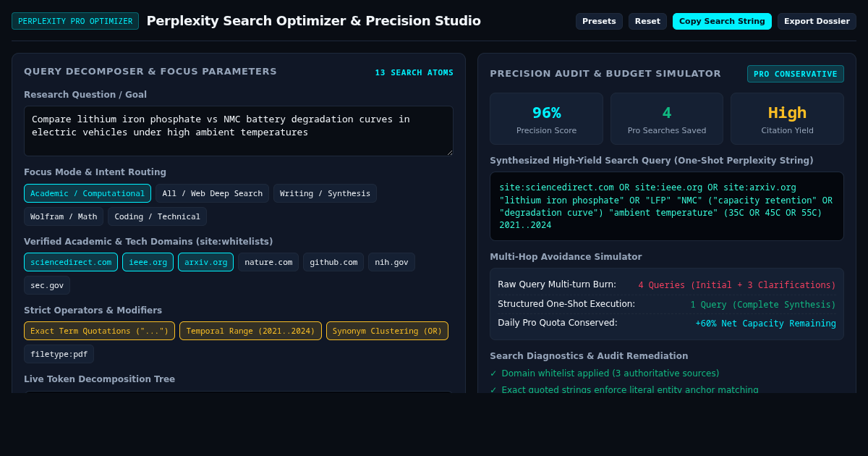
Task: Disable Synonym Clustering (OR) operator
Action: click(x=387, y=331)
